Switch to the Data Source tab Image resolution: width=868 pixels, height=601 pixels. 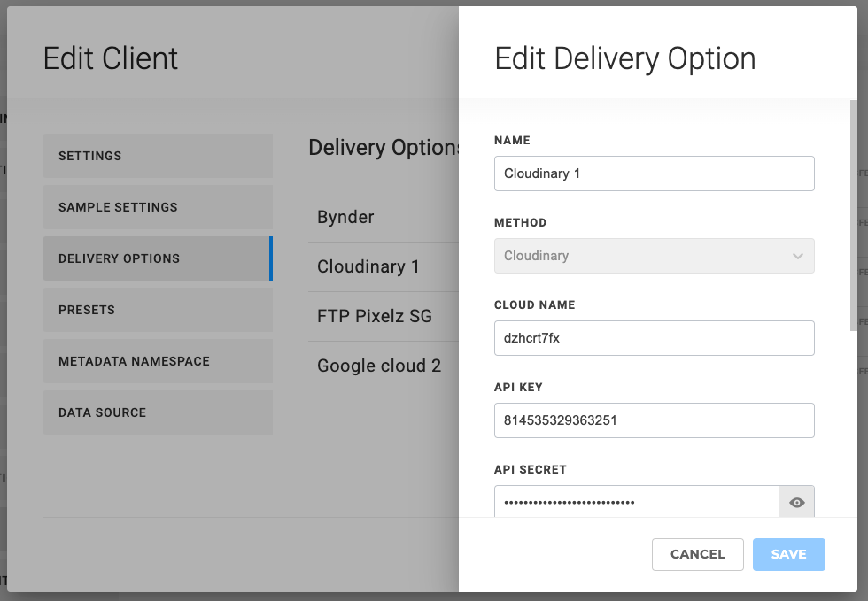coord(157,412)
